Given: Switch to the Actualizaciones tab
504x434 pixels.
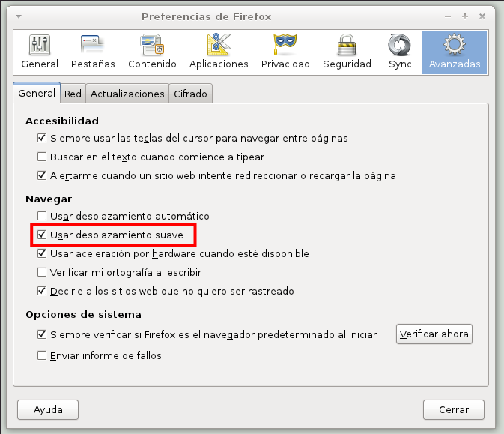Looking at the screenshot, I should point(127,94).
